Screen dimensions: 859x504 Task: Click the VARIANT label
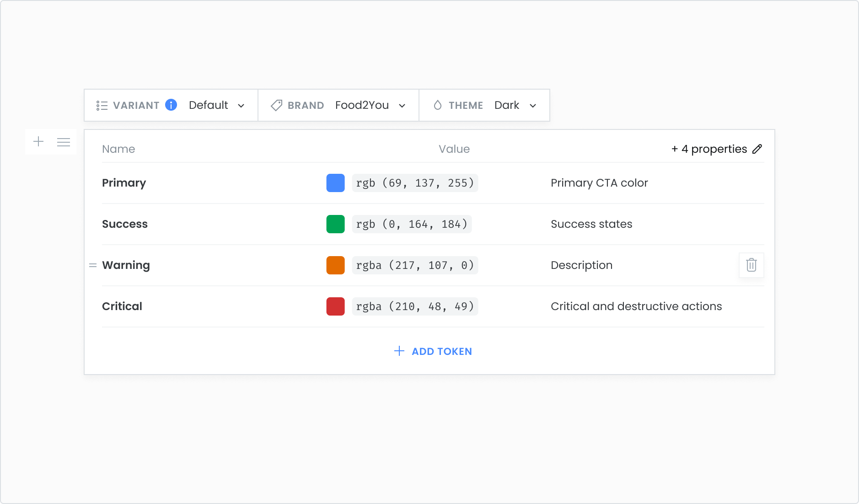click(136, 106)
